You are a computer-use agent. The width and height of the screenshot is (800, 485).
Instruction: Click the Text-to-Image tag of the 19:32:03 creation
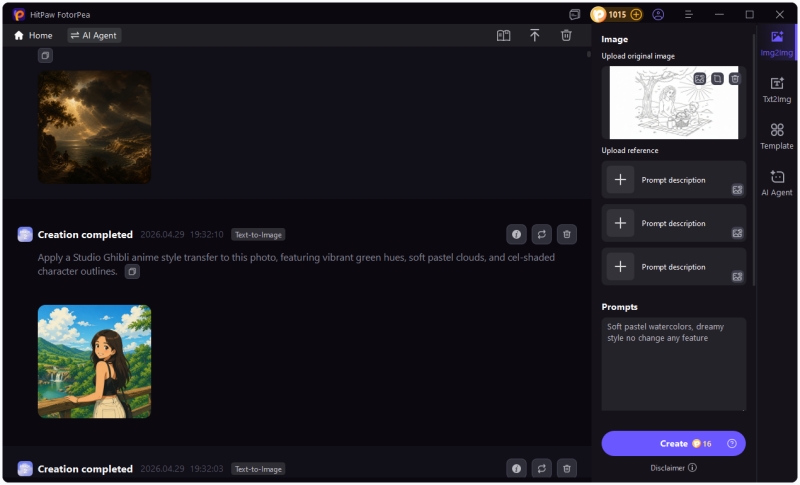coord(258,469)
